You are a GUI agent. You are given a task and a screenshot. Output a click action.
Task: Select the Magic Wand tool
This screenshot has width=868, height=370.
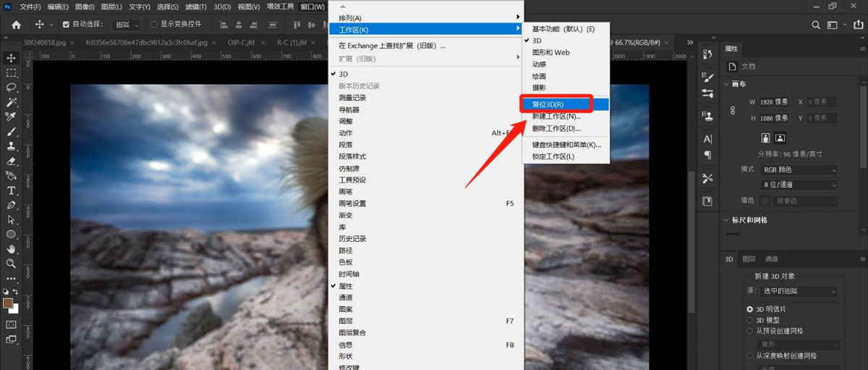(11, 102)
